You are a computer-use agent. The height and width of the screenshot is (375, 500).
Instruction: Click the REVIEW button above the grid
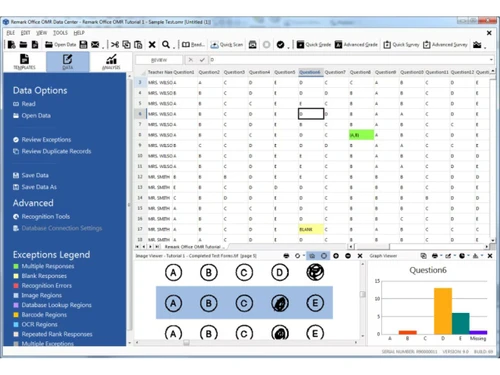click(159, 60)
